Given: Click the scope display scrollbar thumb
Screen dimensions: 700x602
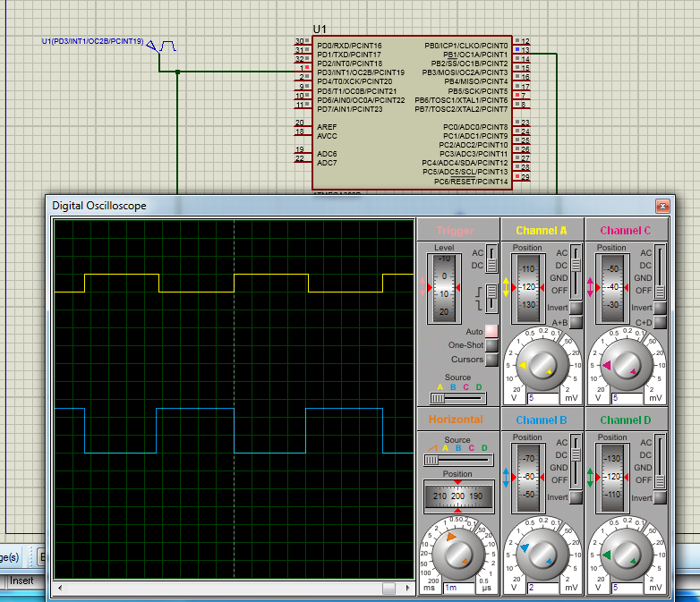Looking at the screenshot, I should pos(388,588).
